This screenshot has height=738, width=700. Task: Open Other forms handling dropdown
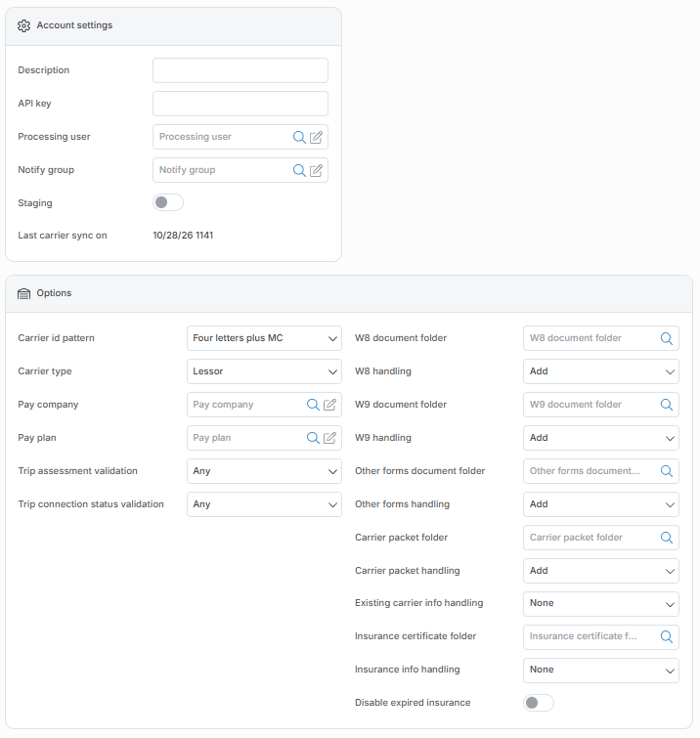click(601, 504)
